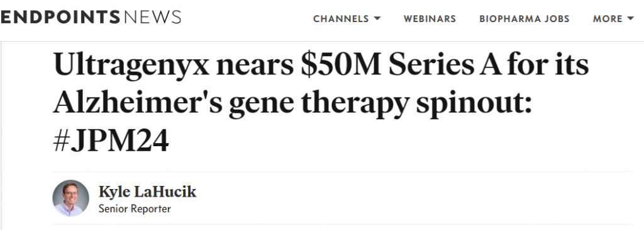Viewport: 644px width, 230px height.
Task: Select the Senior Reporter label
Action: 135,209
